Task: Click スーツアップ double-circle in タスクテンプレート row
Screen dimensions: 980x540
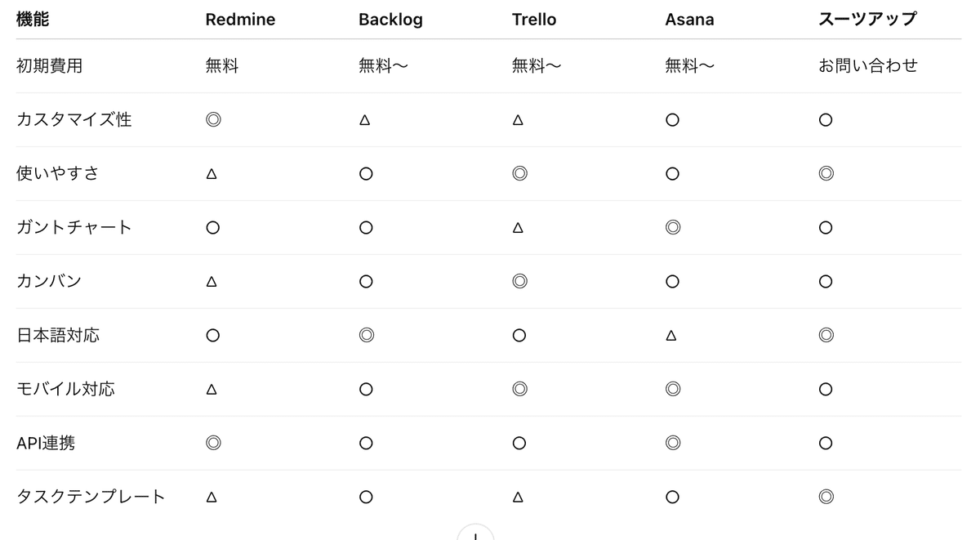Action: [826, 496]
